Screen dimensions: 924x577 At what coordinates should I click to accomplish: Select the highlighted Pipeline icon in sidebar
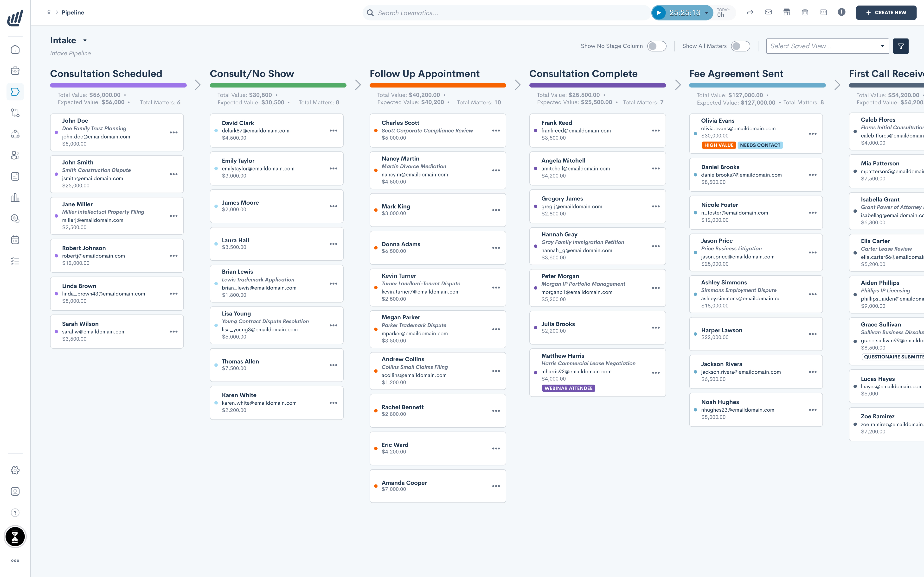click(15, 92)
